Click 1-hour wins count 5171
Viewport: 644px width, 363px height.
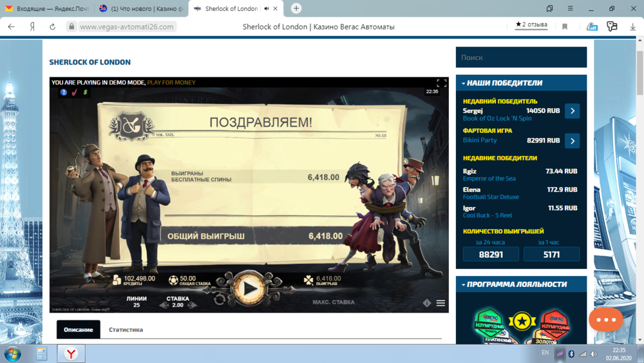[552, 255]
